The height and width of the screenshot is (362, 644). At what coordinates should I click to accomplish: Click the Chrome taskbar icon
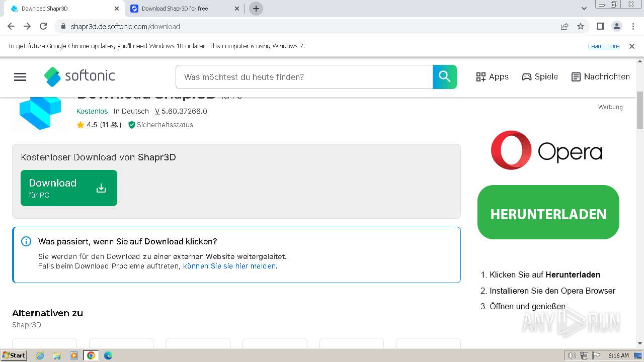91,355
